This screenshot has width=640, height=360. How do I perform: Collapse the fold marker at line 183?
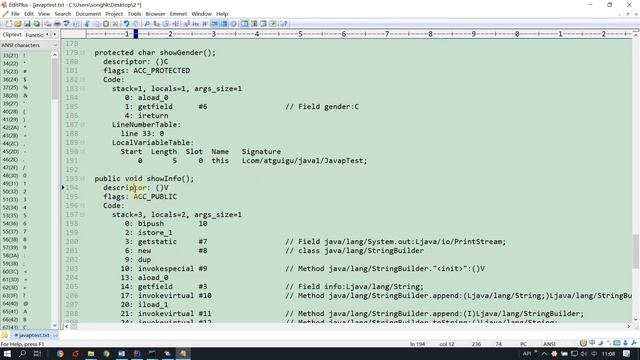(82, 89)
